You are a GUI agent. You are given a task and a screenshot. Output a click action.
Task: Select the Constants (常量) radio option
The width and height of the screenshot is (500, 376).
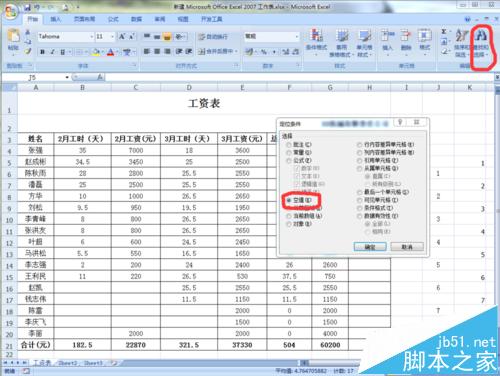(x=299, y=152)
